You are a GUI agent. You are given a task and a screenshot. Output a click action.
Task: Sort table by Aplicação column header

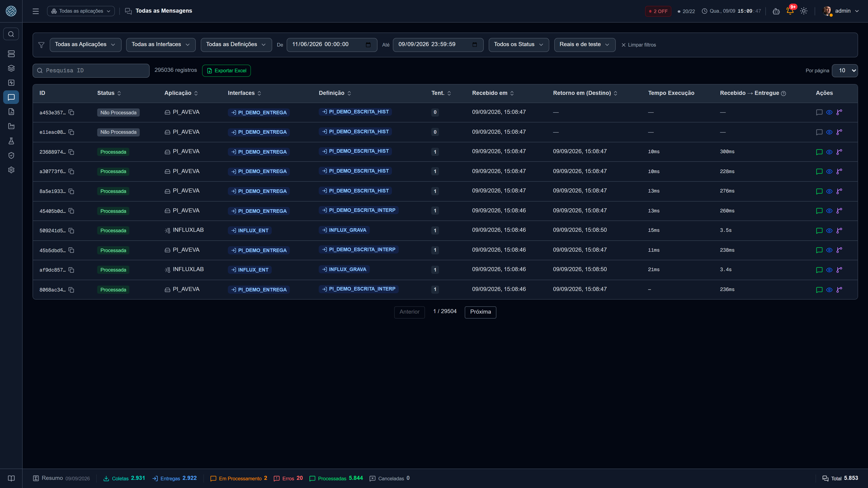click(181, 93)
